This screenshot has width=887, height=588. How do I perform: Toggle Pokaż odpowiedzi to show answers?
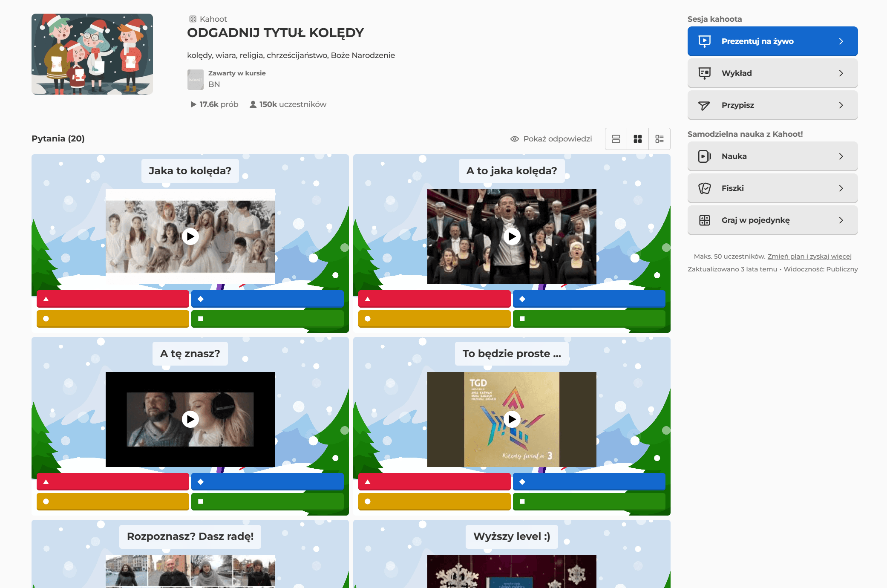pos(551,139)
